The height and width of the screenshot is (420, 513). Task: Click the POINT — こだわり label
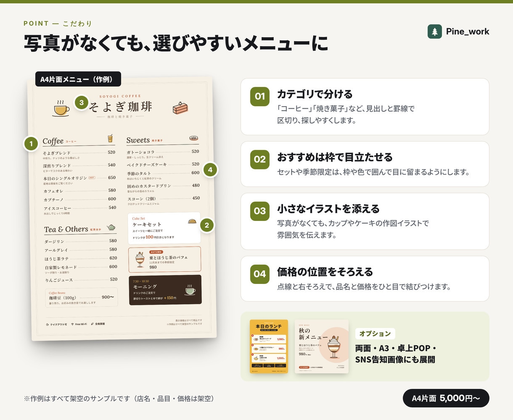point(58,24)
